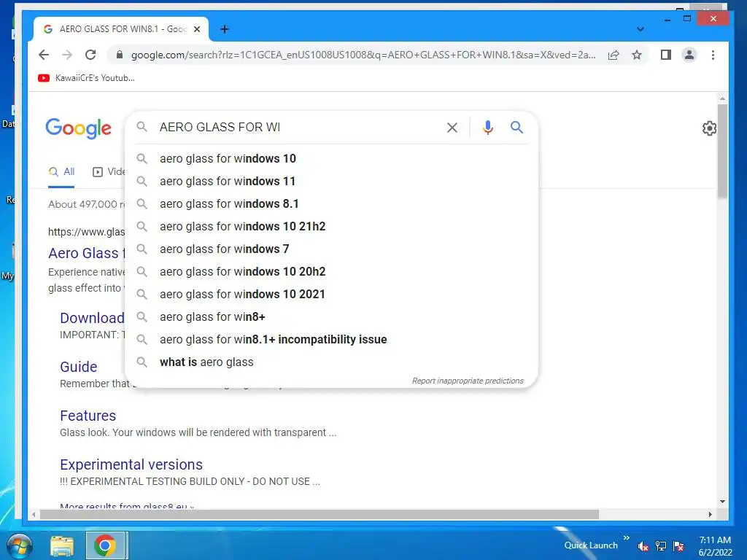Choose suggestion aero glass for windows 10 2021
The width and height of the screenshot is (747, 560).
[332, 295]
